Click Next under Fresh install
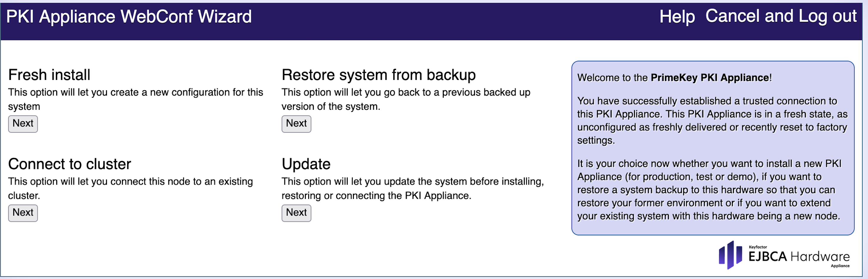Viewport: 868px width, 279px height. 23,124
